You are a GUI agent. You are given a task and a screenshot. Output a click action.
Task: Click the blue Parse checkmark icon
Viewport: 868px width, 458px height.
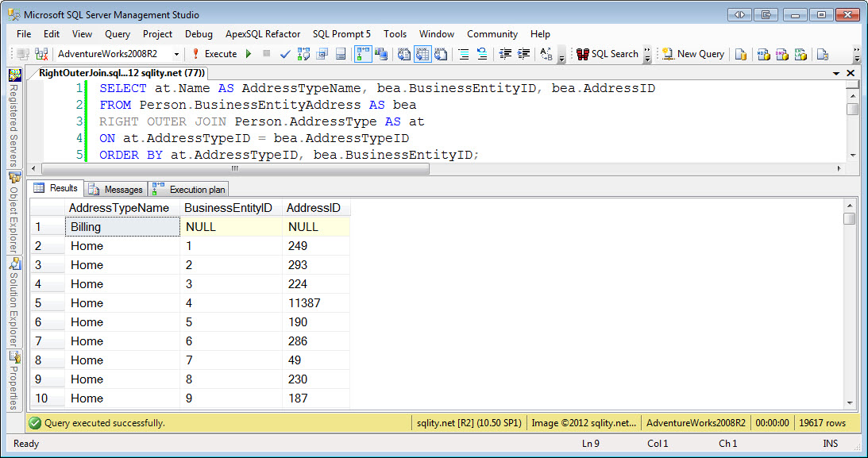(285, 54)
